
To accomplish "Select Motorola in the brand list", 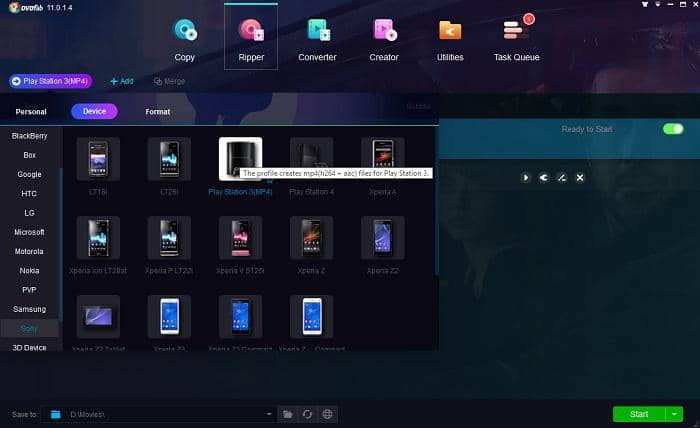I will click(29, 251).
